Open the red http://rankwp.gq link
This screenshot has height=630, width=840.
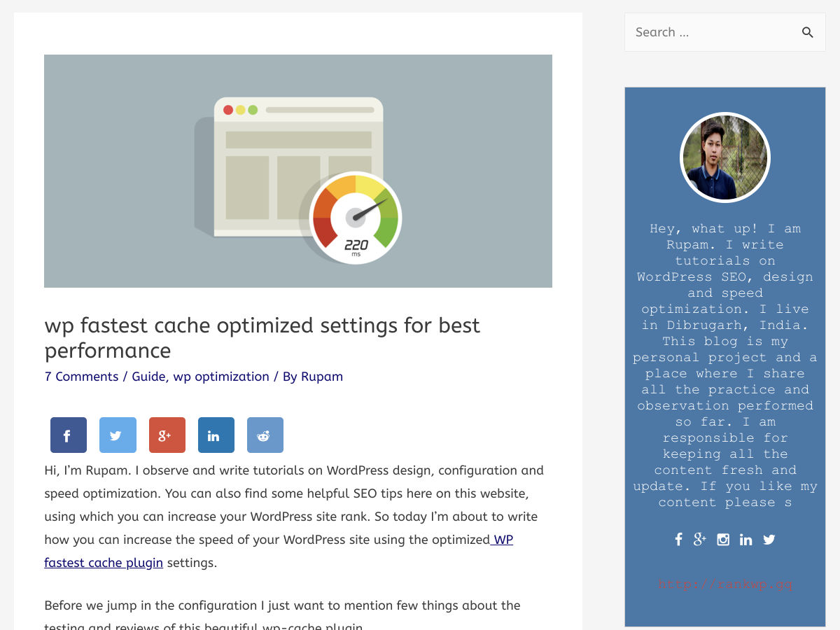tap(724, 584)
